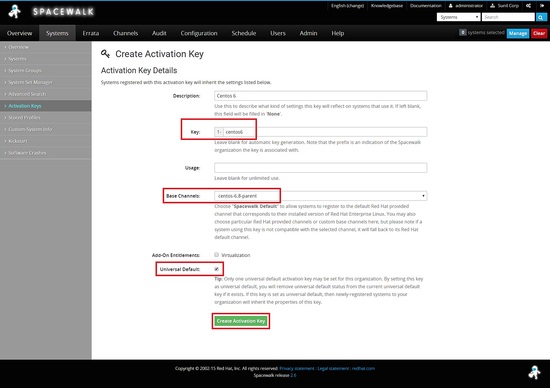550x388 pixels.
Task: Click the Spacewalk release 2.6 link
Action: pos(293,375)
